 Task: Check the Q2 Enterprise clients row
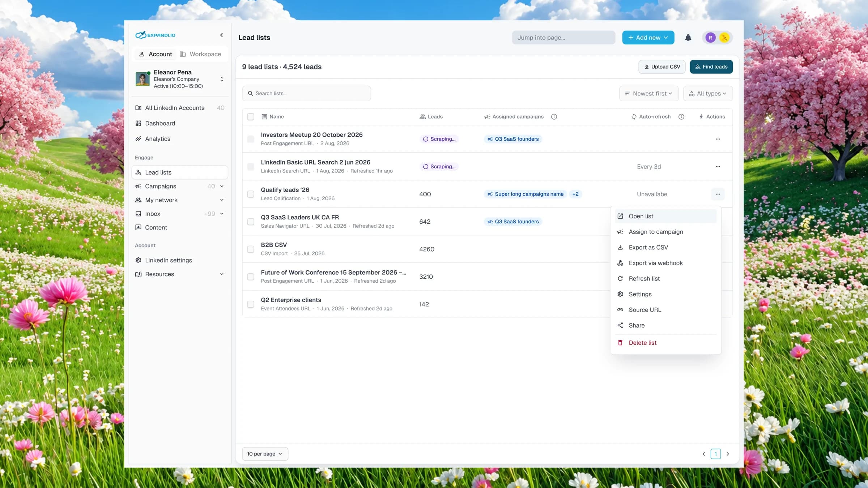coord(250,304)
